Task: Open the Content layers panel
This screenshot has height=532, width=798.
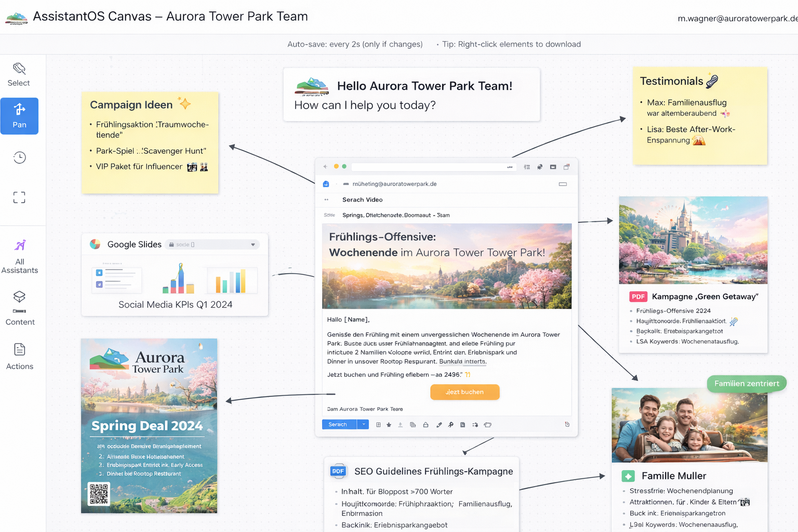Action: [x=20, y=308]
